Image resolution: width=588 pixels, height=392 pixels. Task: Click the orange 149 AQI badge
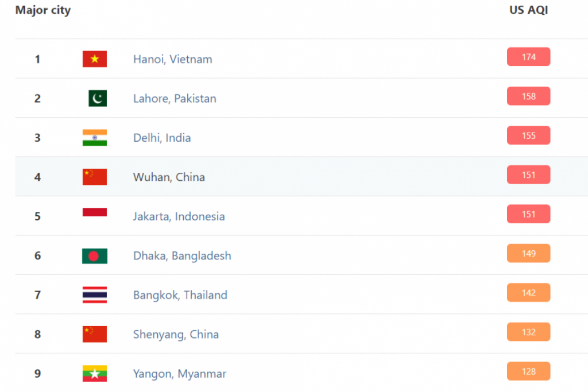coord(528,253)
